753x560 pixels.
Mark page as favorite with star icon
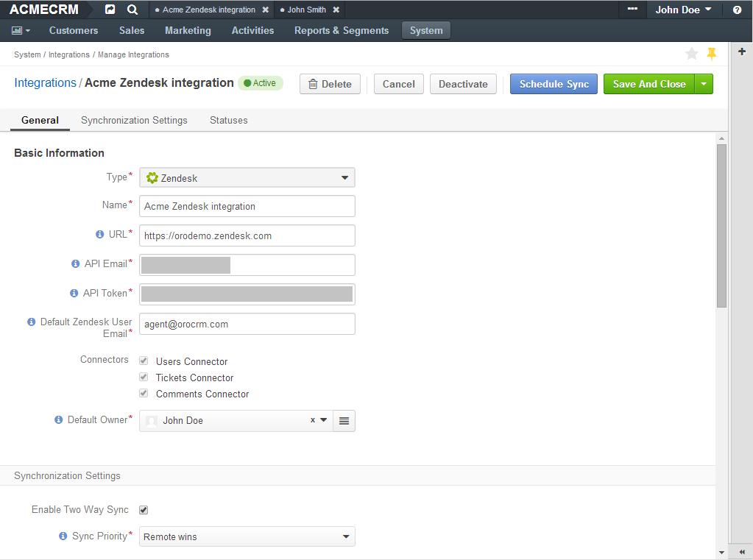(x=691, y=54)
